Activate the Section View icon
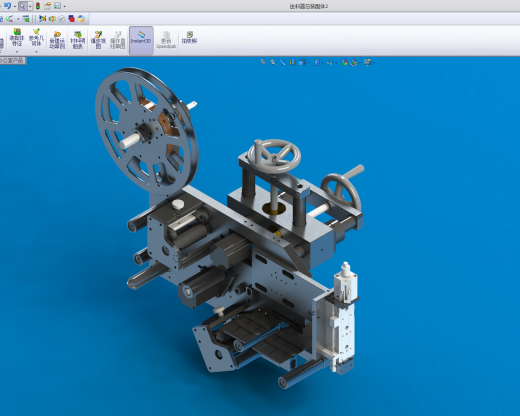520x416 pixels. tap(292, 62)
